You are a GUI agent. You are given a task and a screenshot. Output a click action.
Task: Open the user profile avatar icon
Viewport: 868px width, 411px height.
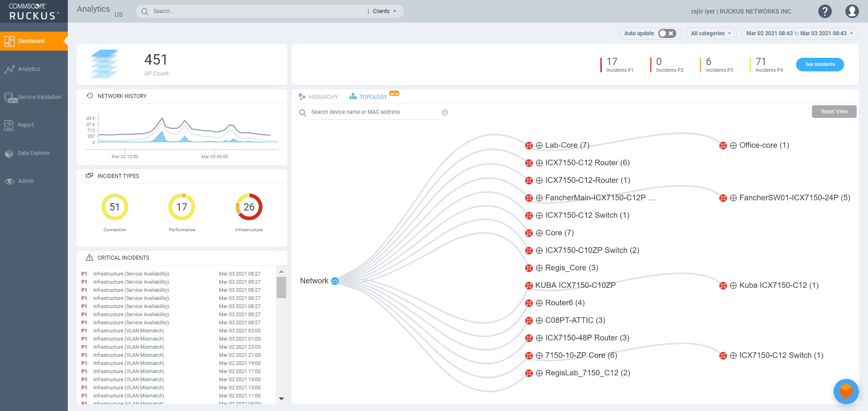pyautogui.click(x=852, y=11)
